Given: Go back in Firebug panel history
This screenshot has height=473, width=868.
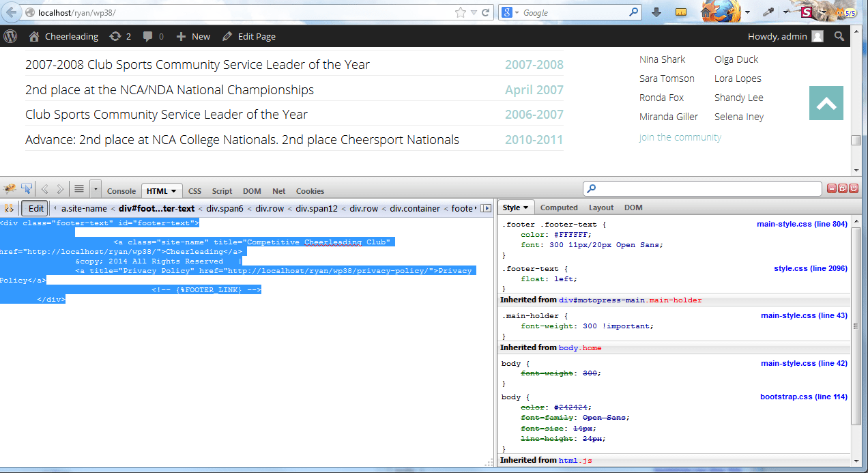Looking at the screenshot, I should [x=45, y=188].
